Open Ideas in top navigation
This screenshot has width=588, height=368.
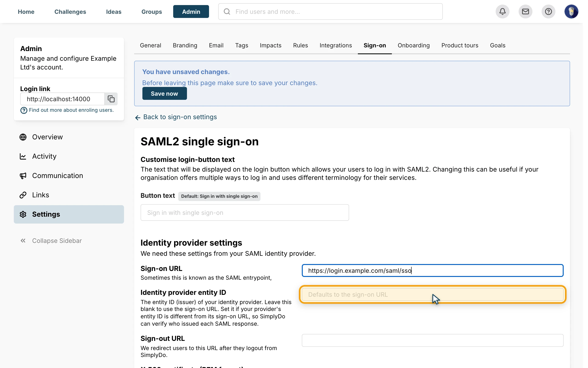point(114,12)
